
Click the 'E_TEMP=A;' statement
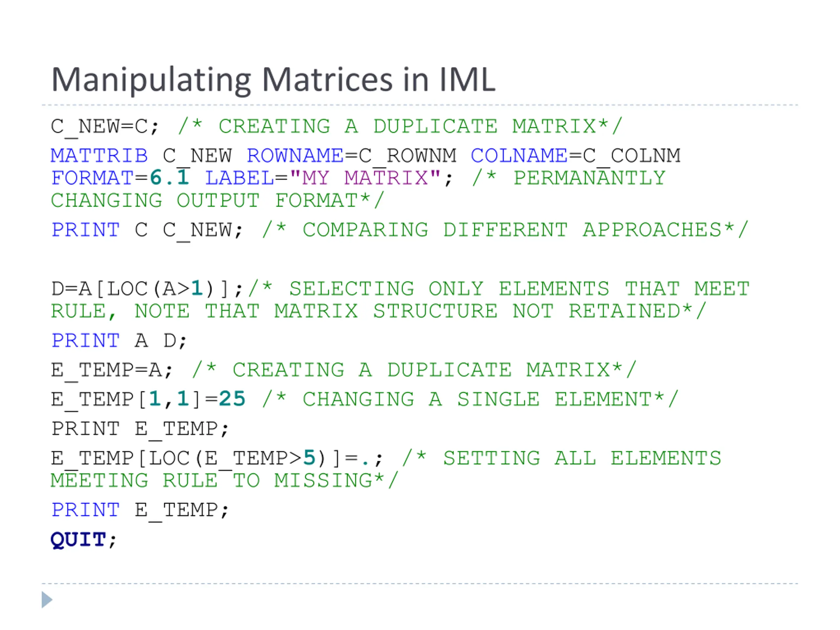pyautogui.click(x=112, y=371)
